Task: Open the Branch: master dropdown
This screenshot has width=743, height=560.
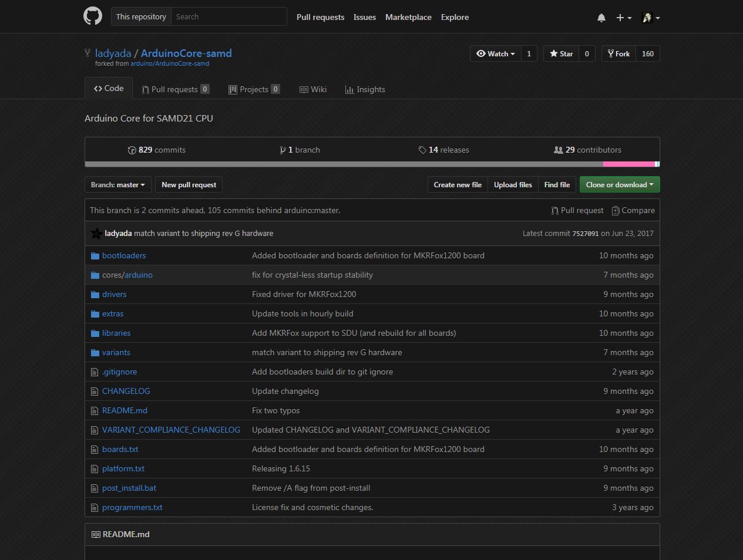Action: pos(117,184)
